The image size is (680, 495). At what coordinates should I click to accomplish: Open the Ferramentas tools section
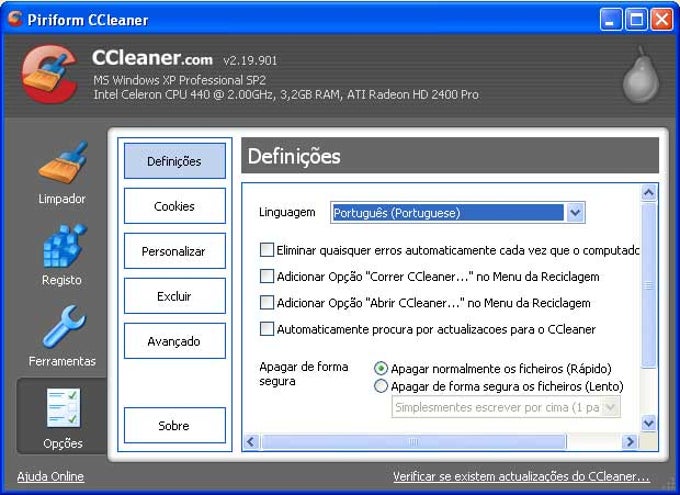pos(62,337)
